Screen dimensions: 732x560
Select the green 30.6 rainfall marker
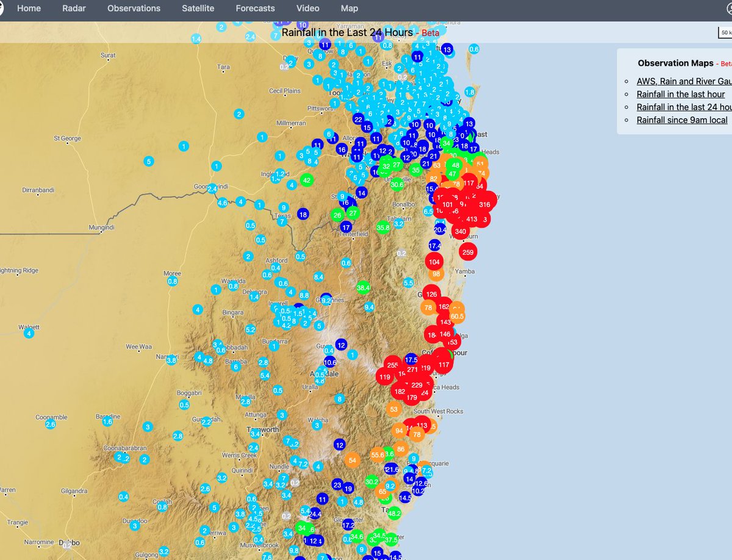(396, 185)
